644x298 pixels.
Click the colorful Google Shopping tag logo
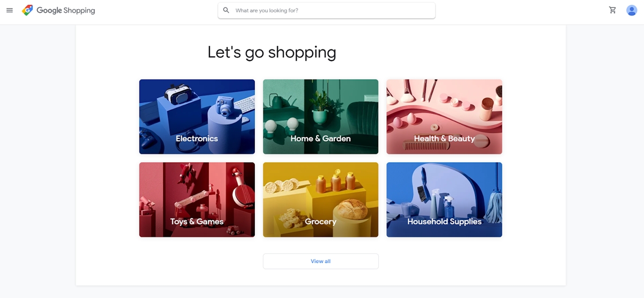27,10
